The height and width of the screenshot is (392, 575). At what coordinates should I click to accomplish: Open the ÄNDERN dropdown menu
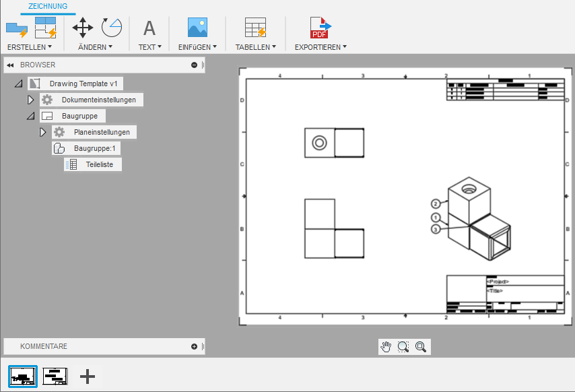coord(95,47)
